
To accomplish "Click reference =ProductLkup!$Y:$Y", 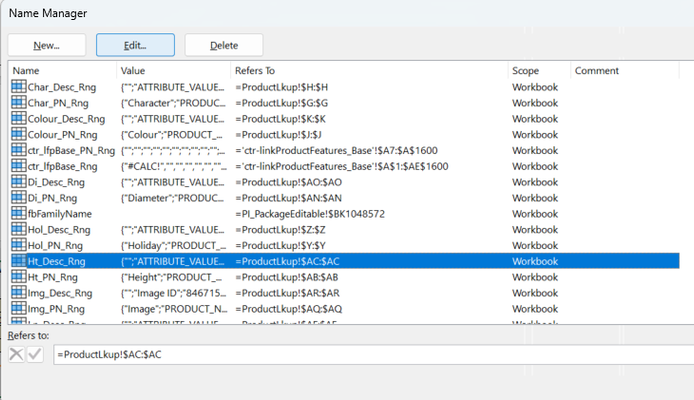I will [x=280, y=246].
